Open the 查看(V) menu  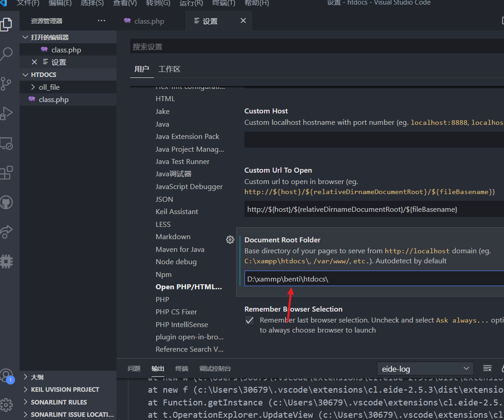[x=125, y=3]
